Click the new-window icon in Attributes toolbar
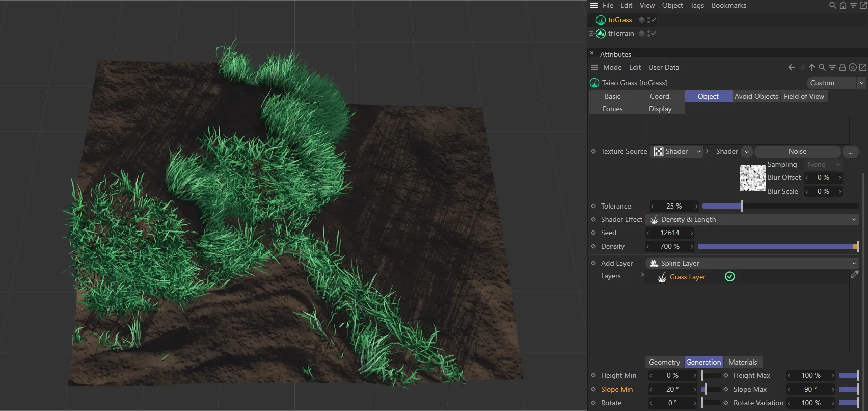Screen dimensions: 868x411 coord(863,67)
